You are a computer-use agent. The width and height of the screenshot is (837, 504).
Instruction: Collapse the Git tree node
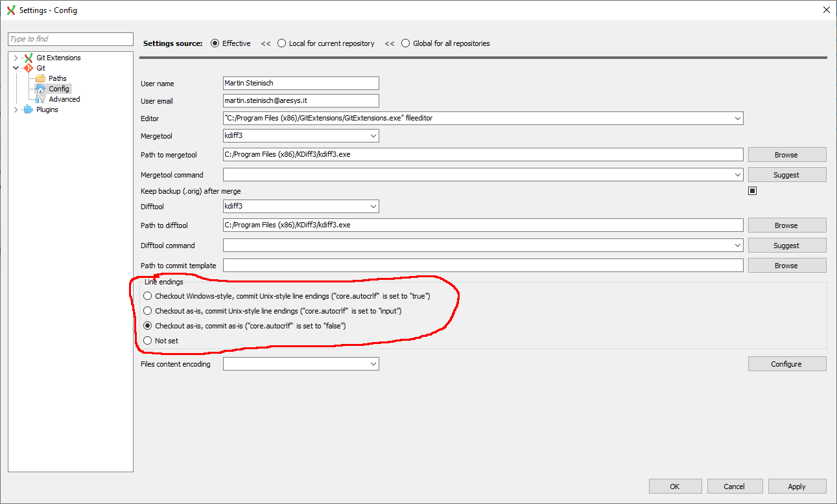pos(15,67)
